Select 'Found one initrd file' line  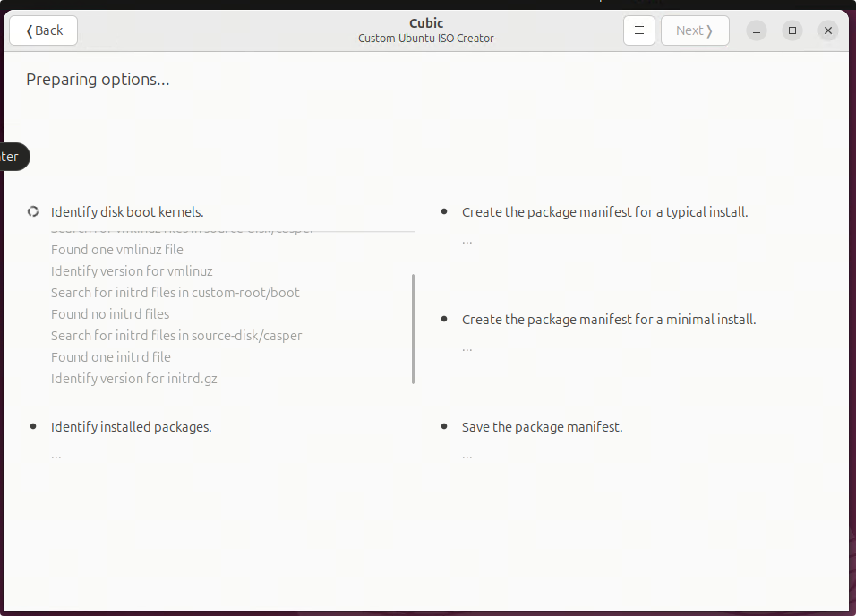(x=111, y=357)
